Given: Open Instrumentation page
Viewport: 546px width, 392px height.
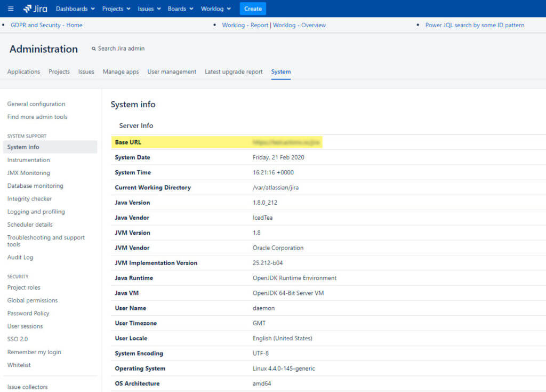Looking at the screenshot, I should point(29,160).
